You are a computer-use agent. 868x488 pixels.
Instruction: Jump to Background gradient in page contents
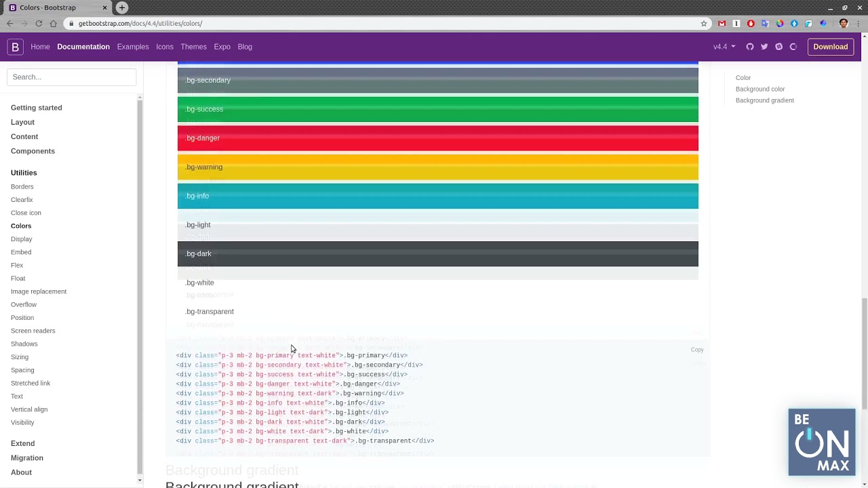click(765, 100)
